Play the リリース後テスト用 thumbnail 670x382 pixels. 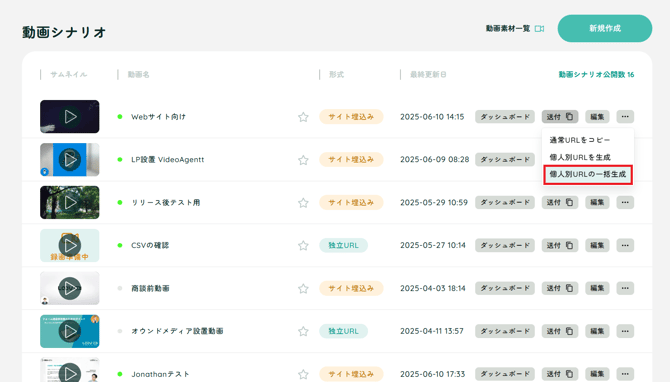point(70,203)
